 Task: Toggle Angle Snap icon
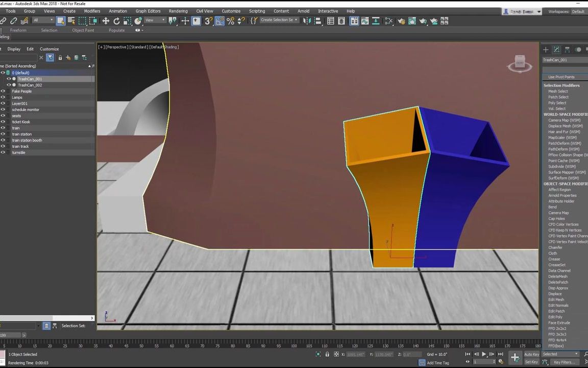(219, 21)
